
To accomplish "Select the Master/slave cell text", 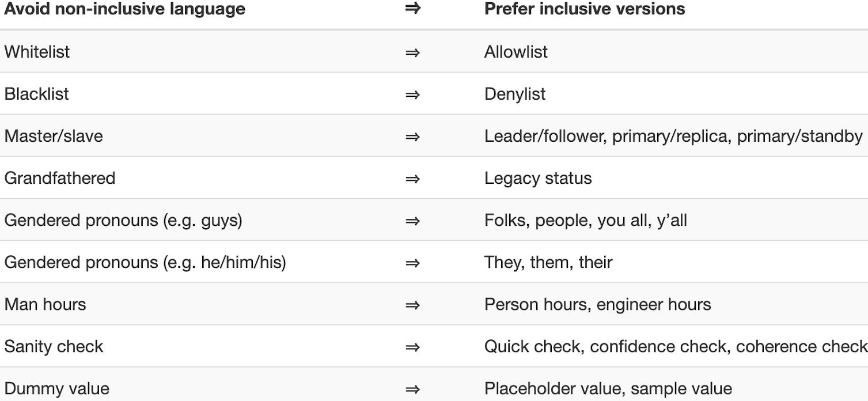I will pos(54,136).
